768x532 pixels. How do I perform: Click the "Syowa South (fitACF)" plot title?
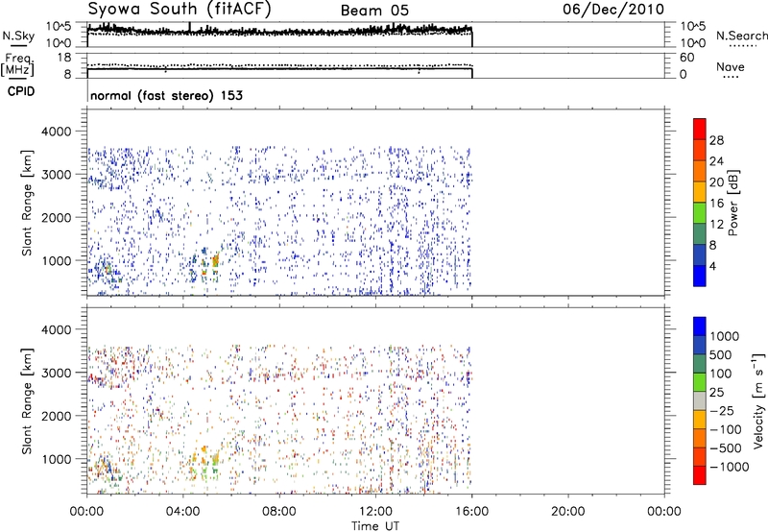[180, 10]
